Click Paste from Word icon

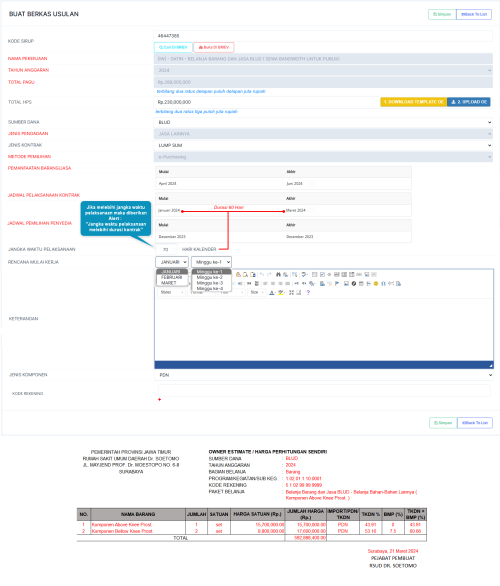click(253, 274)
